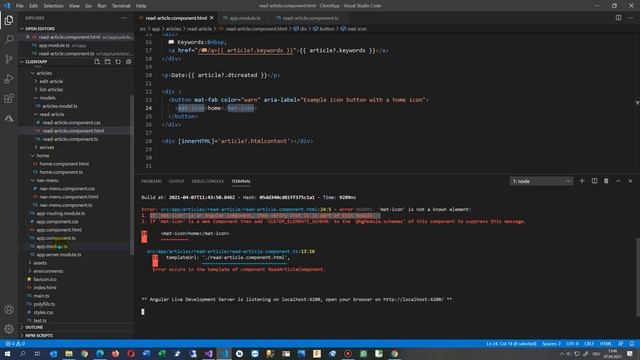Open the Selection menu
Viewport: 640px width, 360px height.
click(53, 6)
